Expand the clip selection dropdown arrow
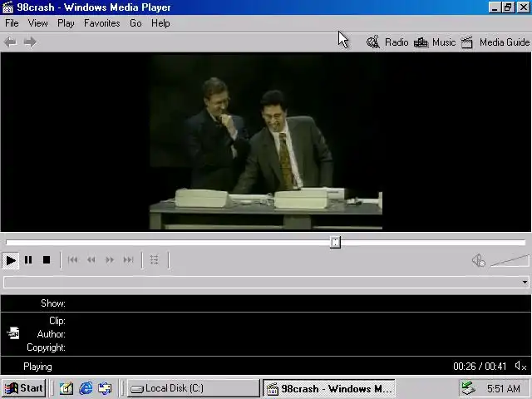Image resolution: width=532 pixels, height=399 pixels. click(525, 283)
